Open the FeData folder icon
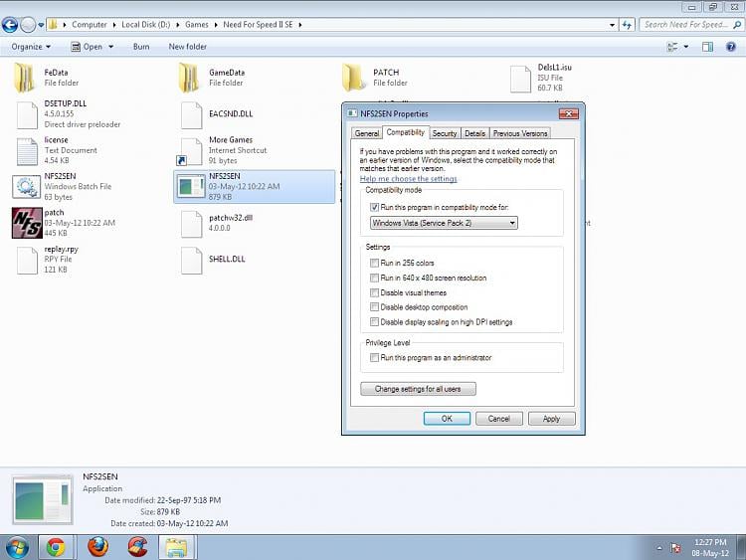 (x=24, y=78)
